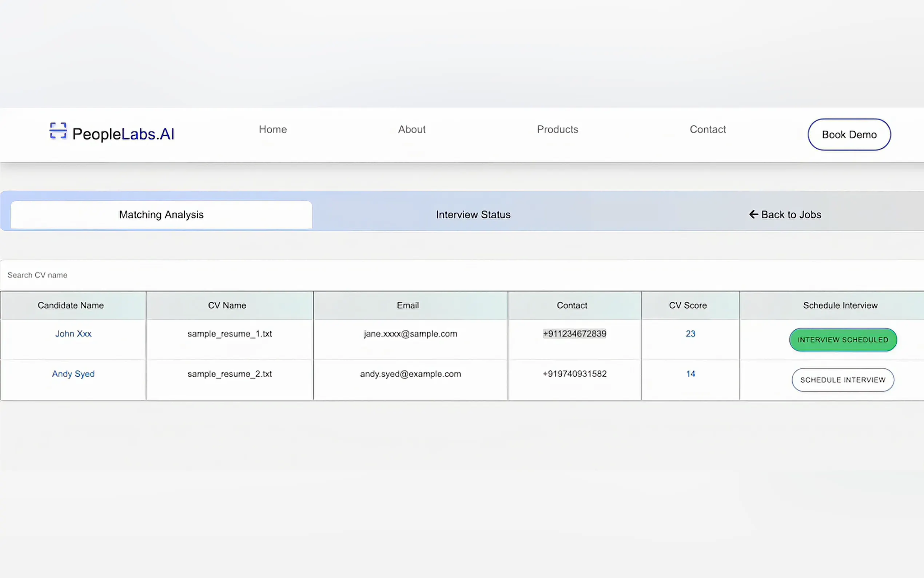The height and width of the screenshot is (578, 924).
Task: Open the Home navigation link
Action: coord(273,130)
